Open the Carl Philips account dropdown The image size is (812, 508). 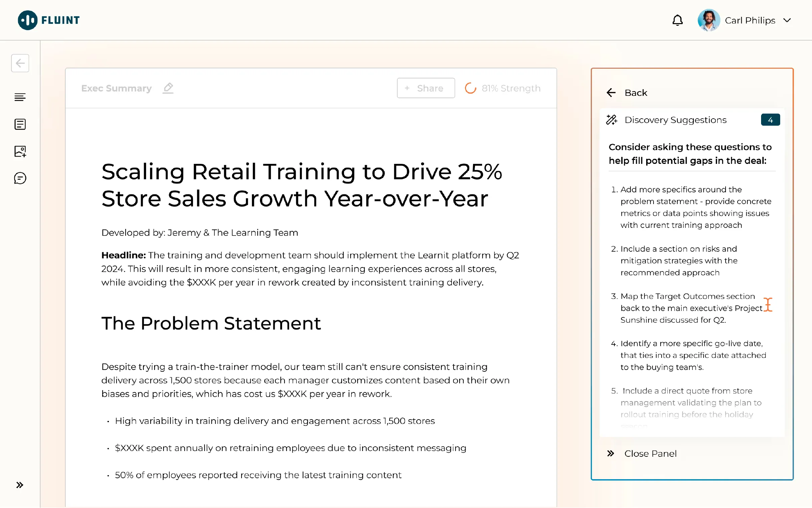tap(787, 20)
